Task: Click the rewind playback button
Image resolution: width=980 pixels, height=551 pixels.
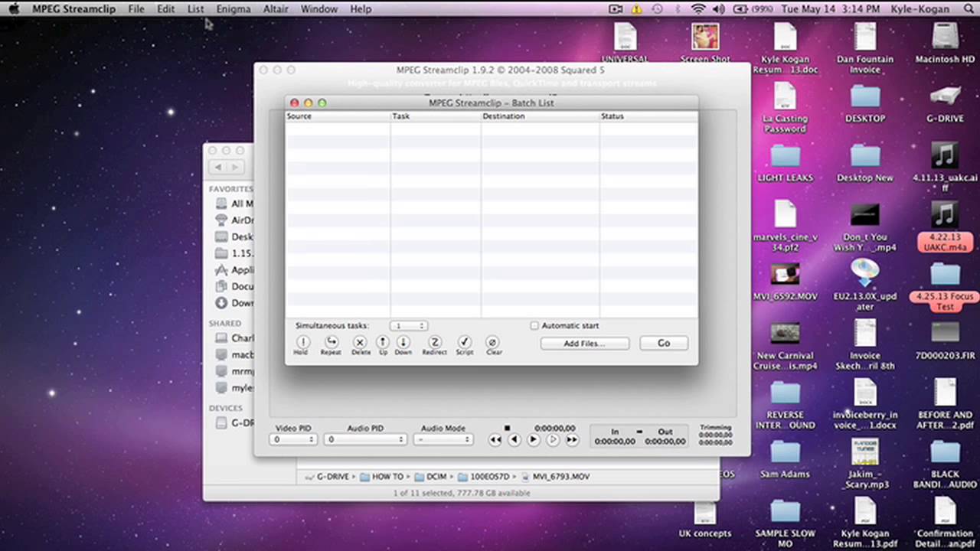Action: 495,440
